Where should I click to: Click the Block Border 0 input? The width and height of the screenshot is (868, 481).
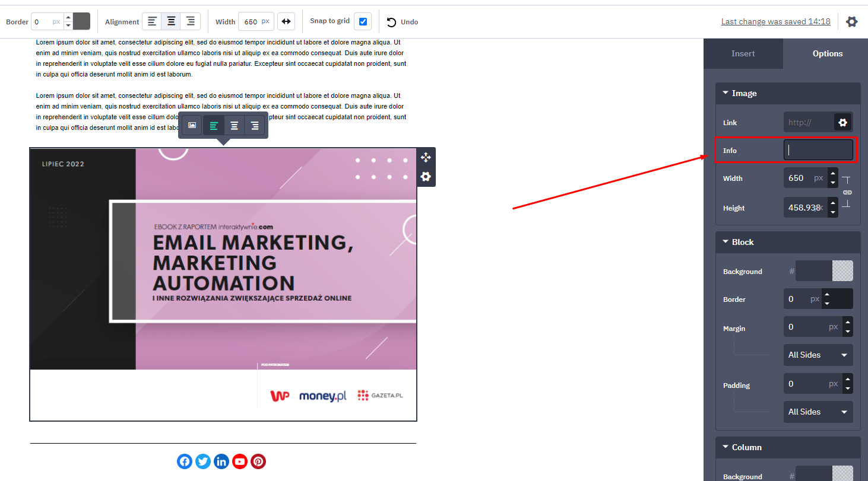coord(803,299)
